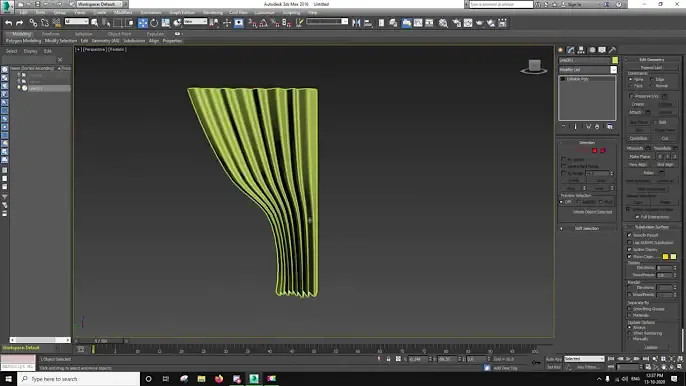Switch to the Freeform ribbon tab
The width and height of the screenshot is (686, 386).
tap(50, 34)
